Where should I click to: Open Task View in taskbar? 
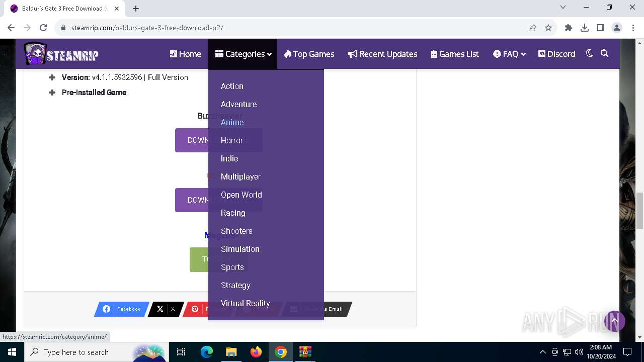coord(181,352)
